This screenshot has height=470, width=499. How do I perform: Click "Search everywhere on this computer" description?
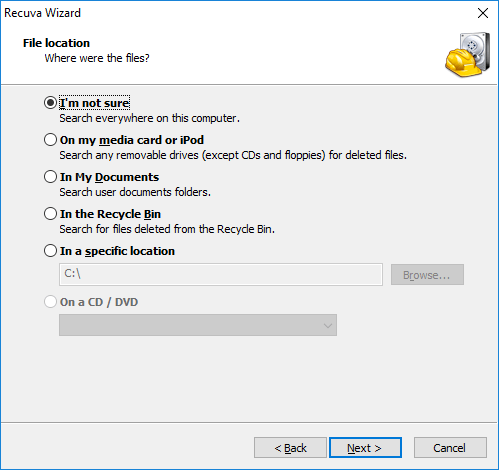[149, 118]
